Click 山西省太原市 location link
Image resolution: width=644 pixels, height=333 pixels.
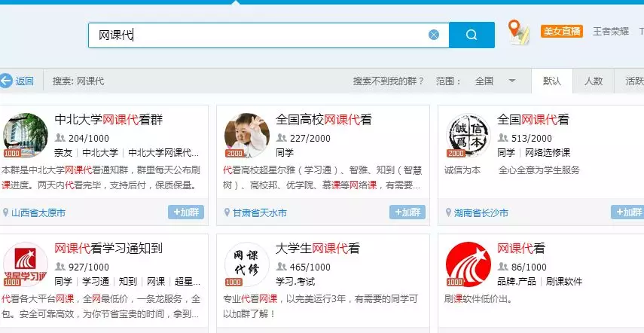pos(38,213)
